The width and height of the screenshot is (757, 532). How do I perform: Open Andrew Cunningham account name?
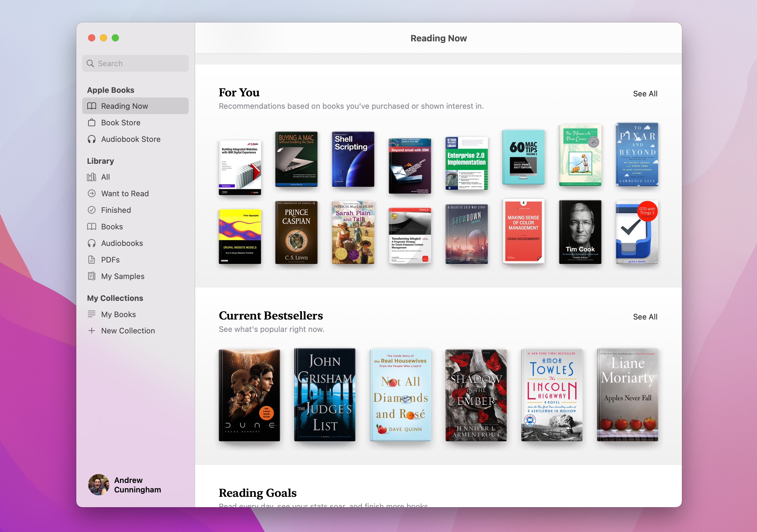[x=138, y=485]
